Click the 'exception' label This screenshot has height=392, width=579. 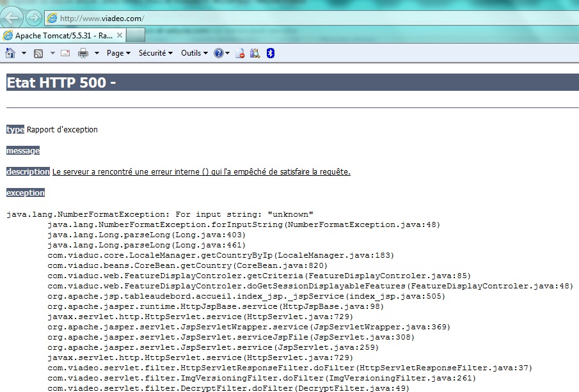tap(26, 192)
